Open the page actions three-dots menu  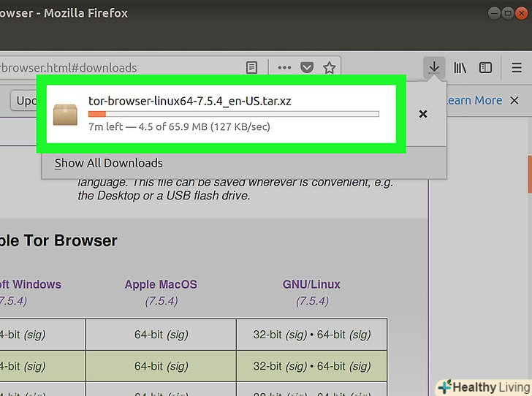tap(284, 67)
